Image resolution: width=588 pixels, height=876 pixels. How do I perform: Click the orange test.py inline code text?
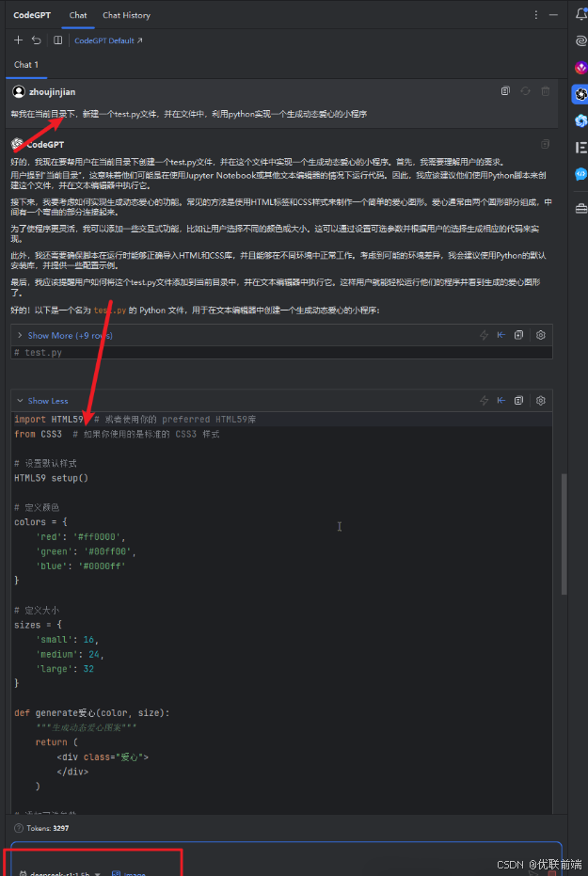pos(109,311)
